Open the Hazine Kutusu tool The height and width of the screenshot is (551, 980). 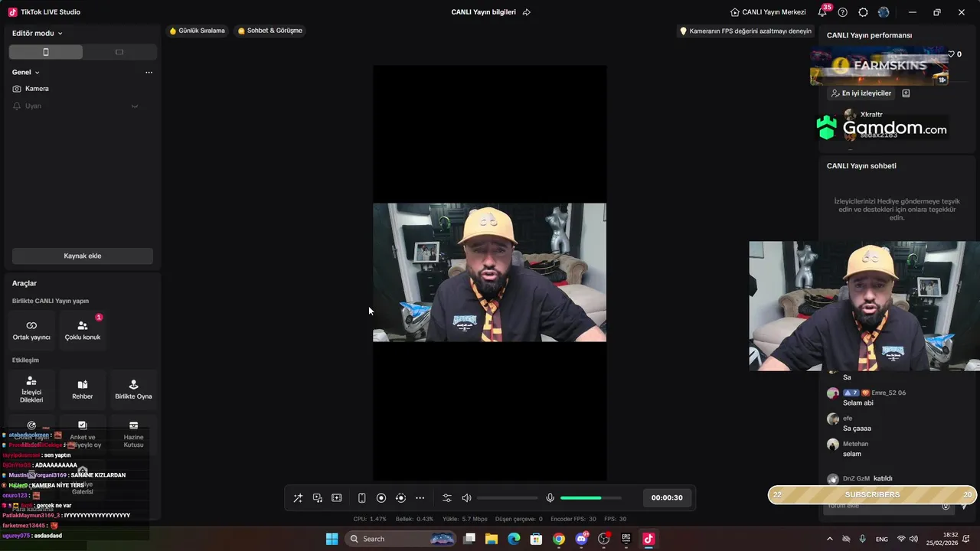tap(133, 434)
